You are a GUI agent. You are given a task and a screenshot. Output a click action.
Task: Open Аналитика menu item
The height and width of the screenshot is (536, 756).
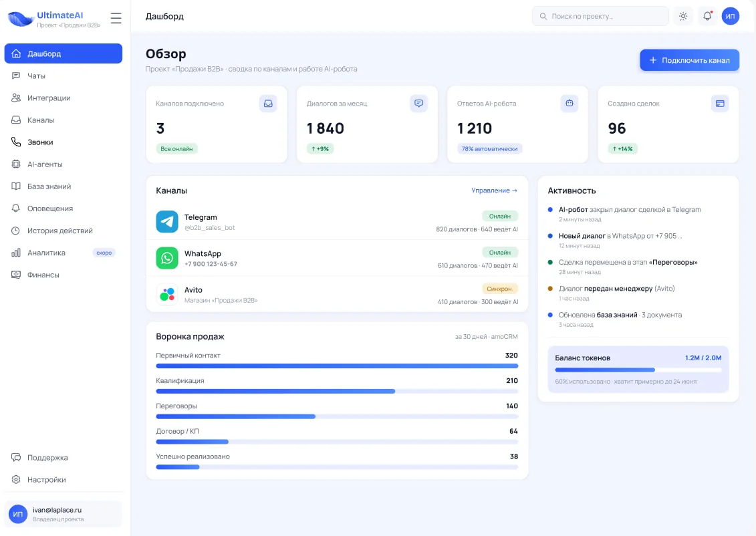point(63,253)
